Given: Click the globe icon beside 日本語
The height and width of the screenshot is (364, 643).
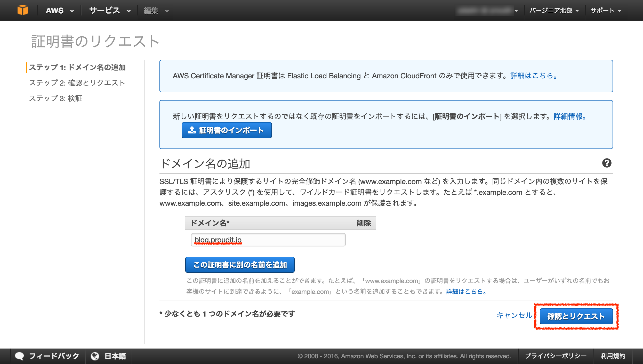Looking at the screenshot, I should [95, 356].
